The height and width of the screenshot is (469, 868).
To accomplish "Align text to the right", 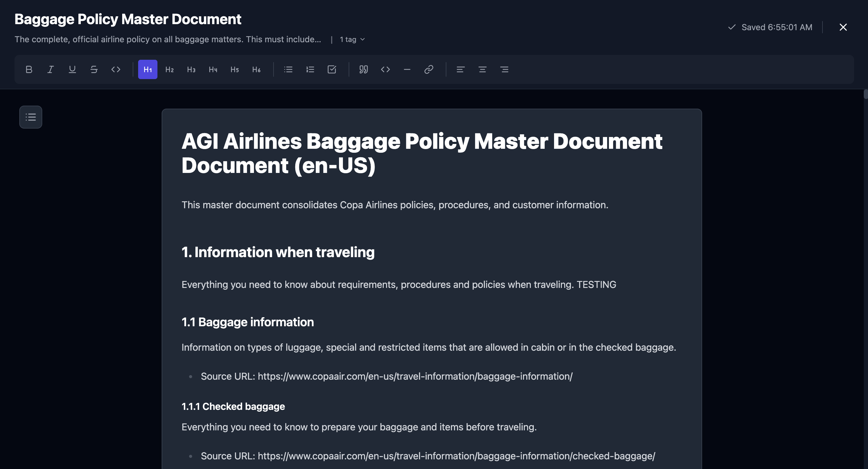I will coord(504,69).
